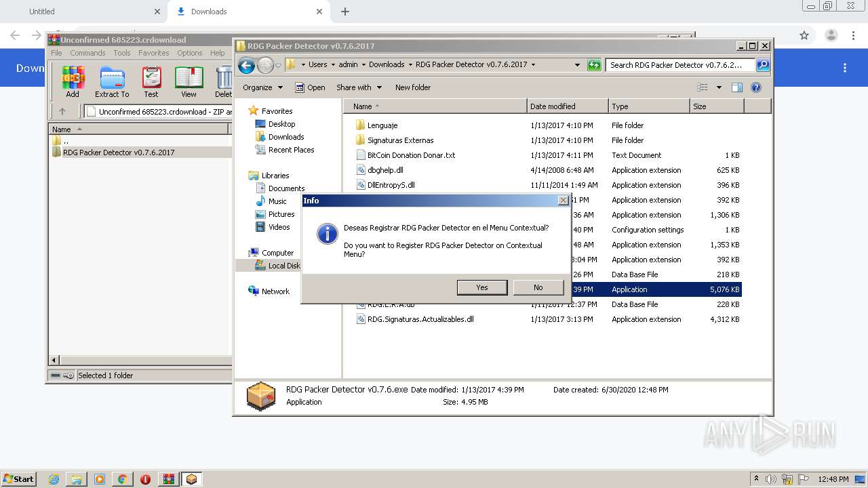
Task: Open WinRAR File menu
Action: [x=56, y=53]
